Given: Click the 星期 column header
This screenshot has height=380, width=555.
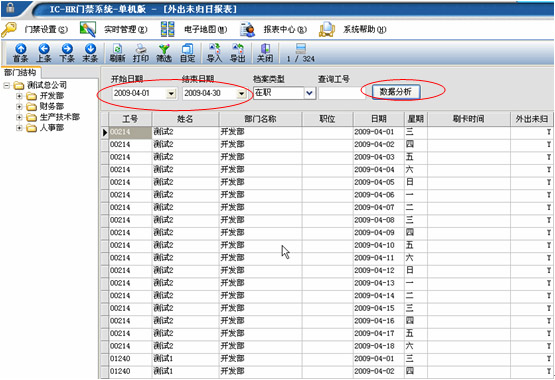Looking at the screenshot, I should point(416,119).
